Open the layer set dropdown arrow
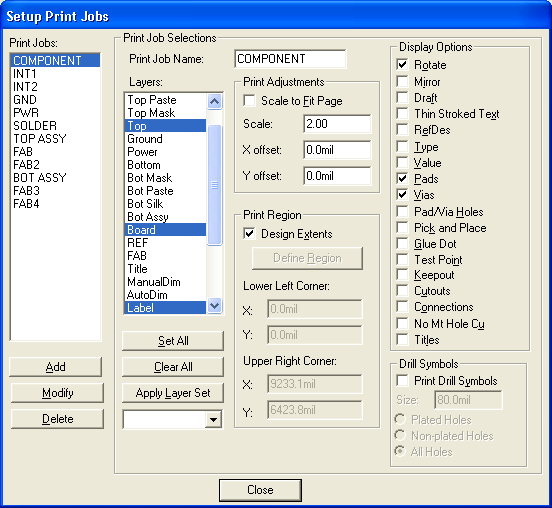552x508 pixels. tap(213, 420)
